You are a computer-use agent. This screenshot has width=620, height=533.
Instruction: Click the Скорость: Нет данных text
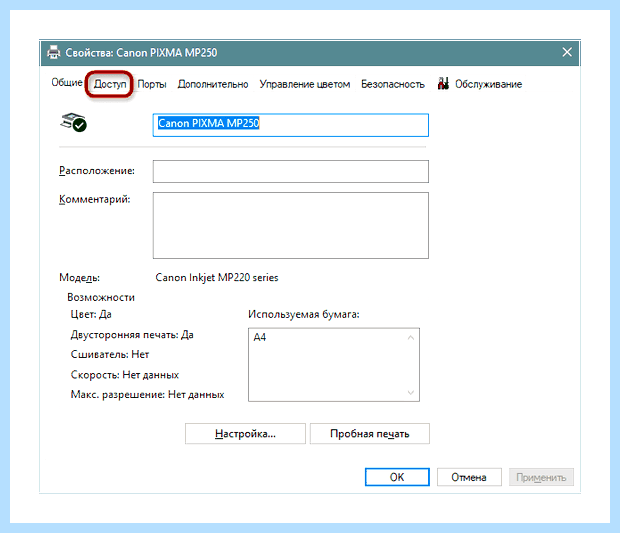coord(125,375)
